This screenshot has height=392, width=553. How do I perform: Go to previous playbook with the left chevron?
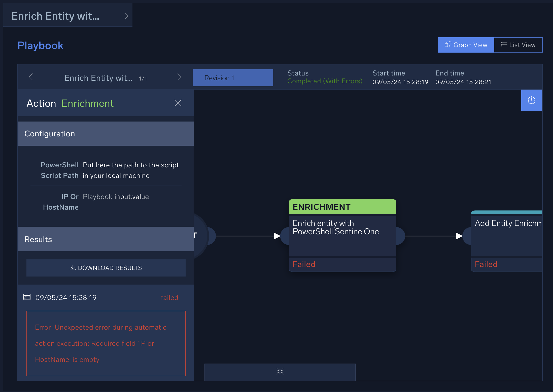[31, 77]
